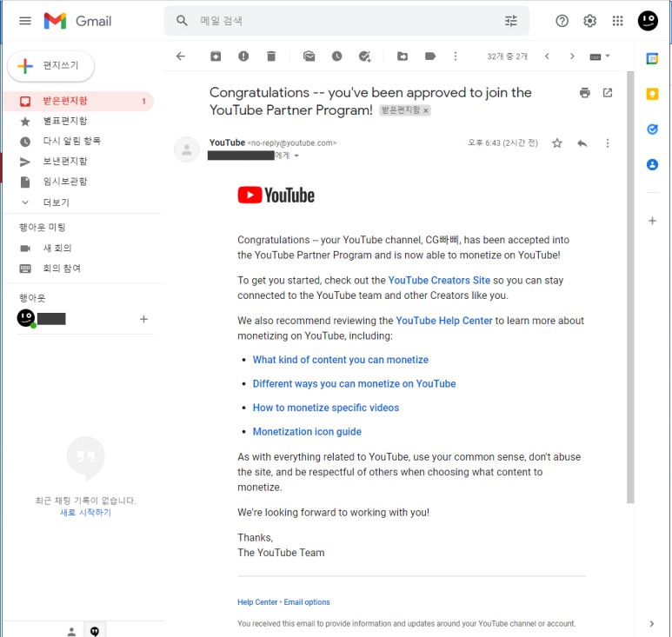This screenshot has height=637, width=672.
Task: Go to the newer email
Action: point(547,56)
